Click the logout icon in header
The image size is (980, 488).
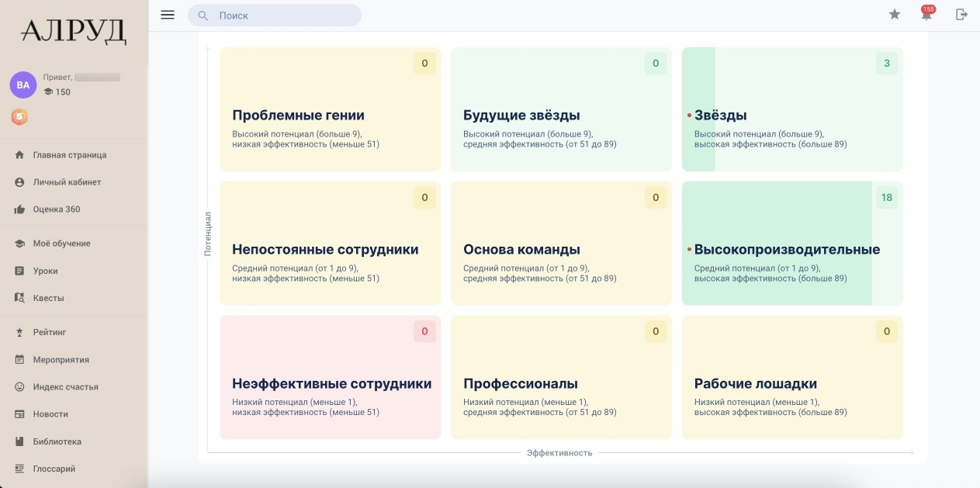(x=961, y=15)
